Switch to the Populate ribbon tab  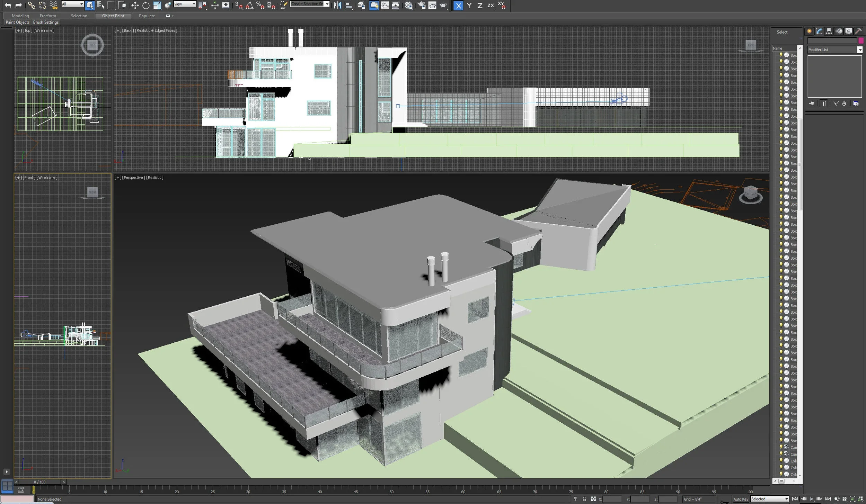click(147, 16)
